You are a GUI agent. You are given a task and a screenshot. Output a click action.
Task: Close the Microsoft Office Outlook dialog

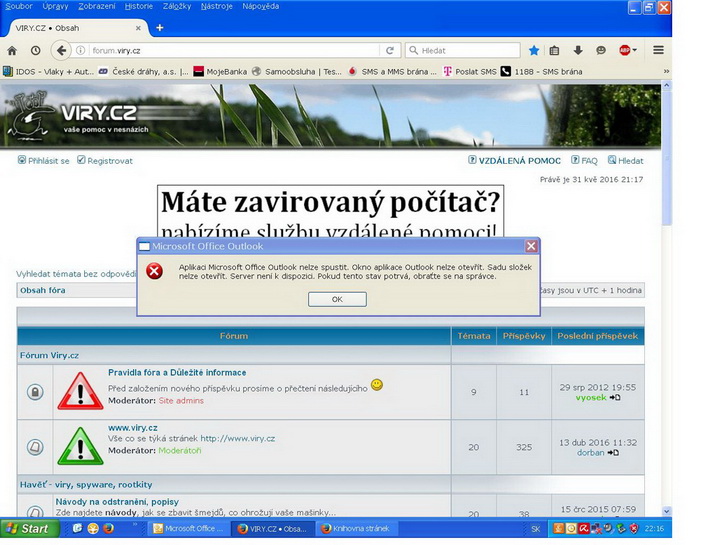click(x=531, y=246)
